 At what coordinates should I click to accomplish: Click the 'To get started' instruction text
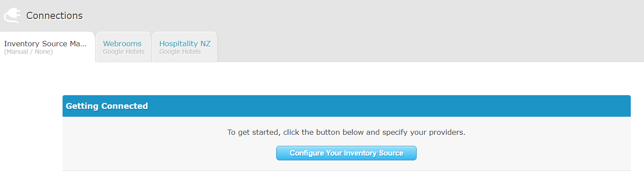[x=346, y=132]
